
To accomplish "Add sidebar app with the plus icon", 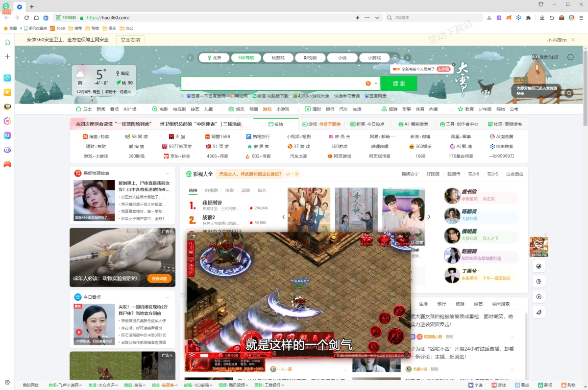I will click(7, 56).
